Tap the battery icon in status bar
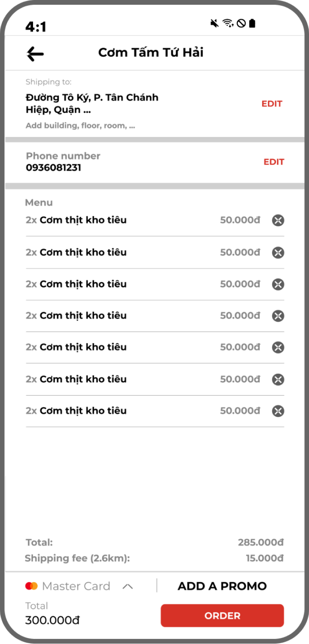 pyautogui.click(x=252, y=23)
